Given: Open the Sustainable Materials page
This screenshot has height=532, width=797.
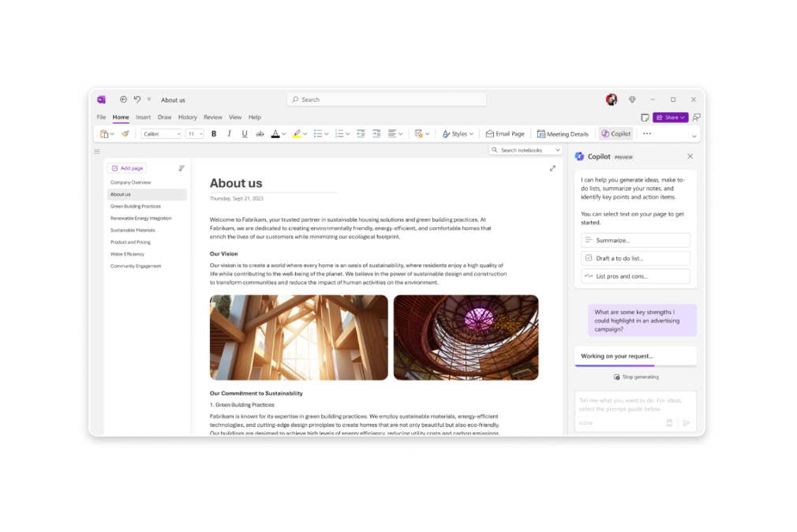Looking at the screenshot, I should click(x=133, y=230).
